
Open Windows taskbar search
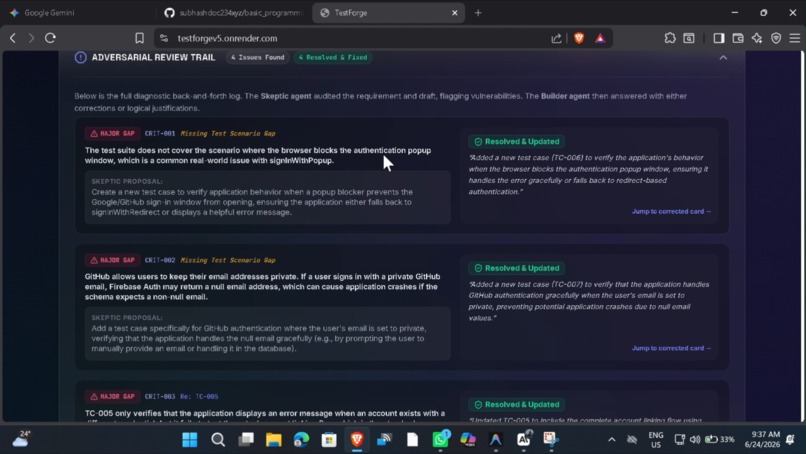[x=218, y=440]
